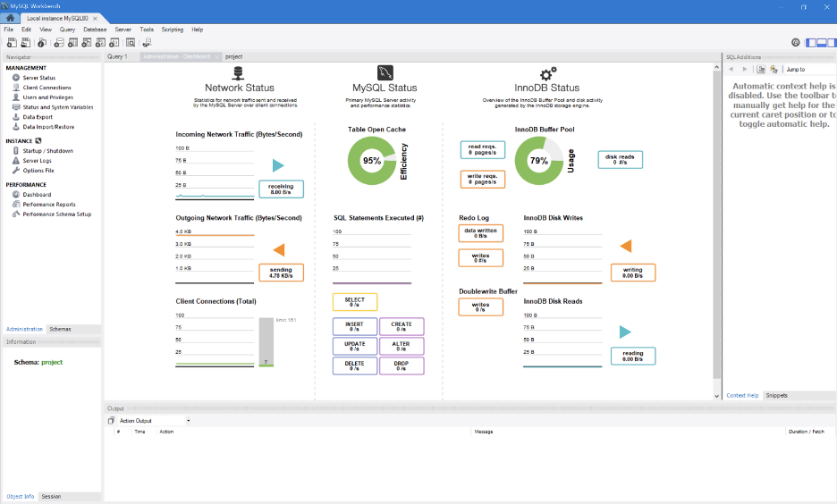Click the MySQL Status dolphin icon
837x504 pixels.
coord(385,72)
